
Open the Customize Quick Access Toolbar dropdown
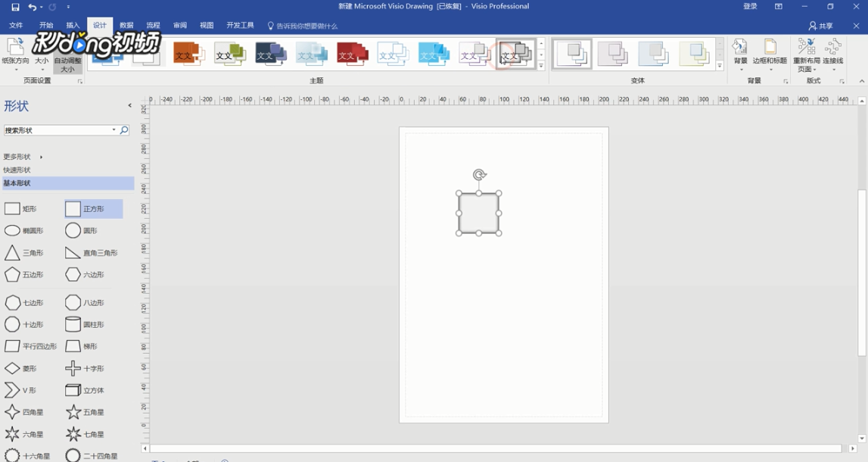click(x=68, y=8)
